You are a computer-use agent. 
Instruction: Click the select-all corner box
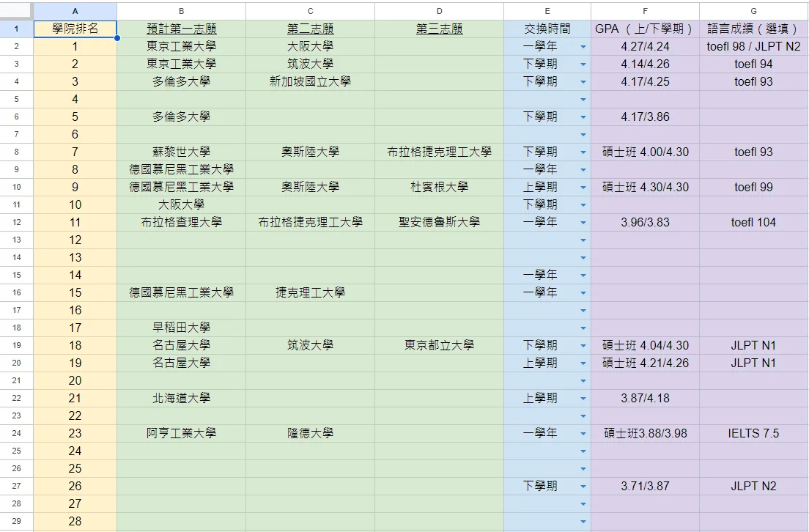17,11
